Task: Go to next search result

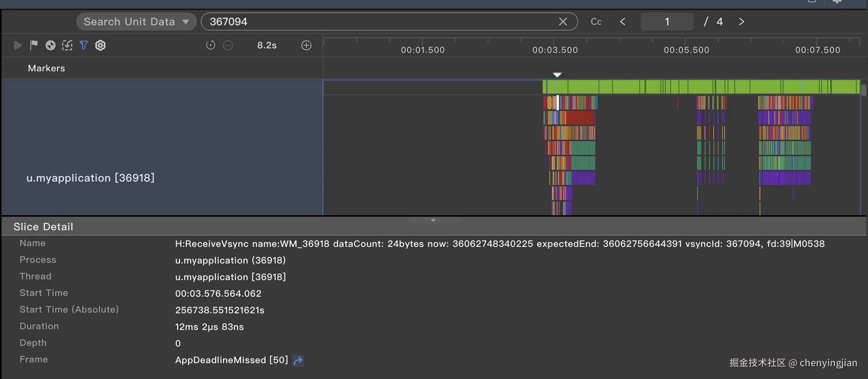Action: click(x=742, y=22)
